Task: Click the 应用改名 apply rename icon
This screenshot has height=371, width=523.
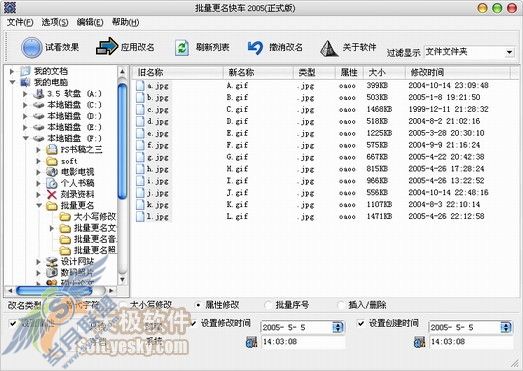Action: point(107,47)
